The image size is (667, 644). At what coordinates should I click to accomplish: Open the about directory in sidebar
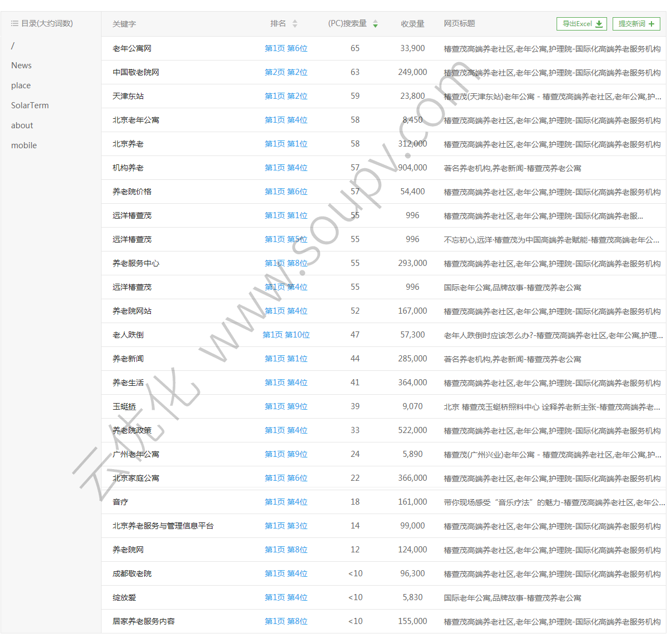pos(22,125)
